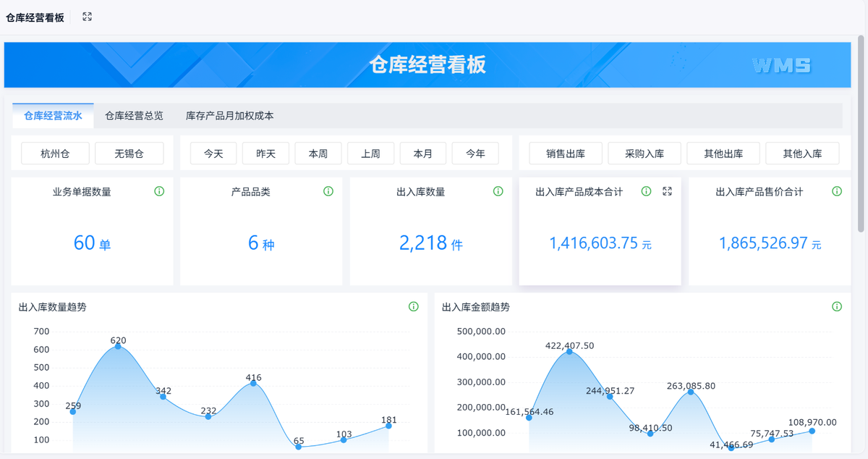Click the 6 种 value
This screenshot has height=459, width=868.
point(261,243)
